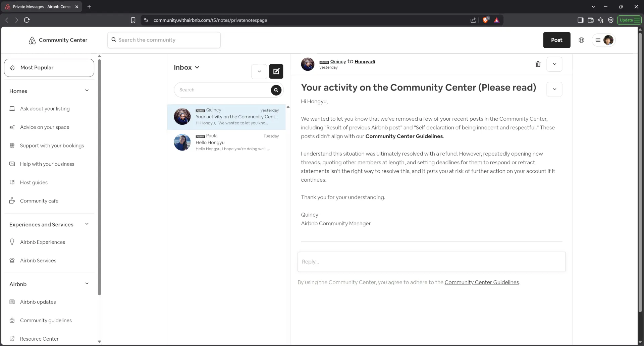Open a new browser tab

click(89, 7)
